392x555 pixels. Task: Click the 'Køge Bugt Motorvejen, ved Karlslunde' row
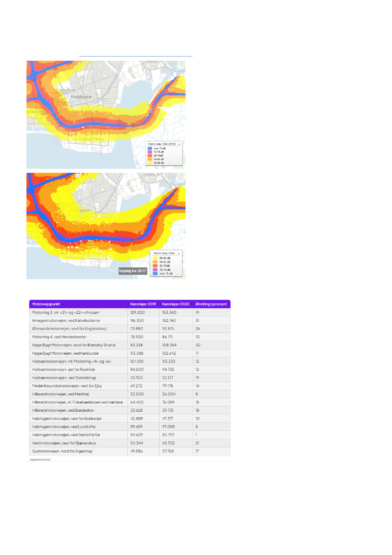pyautogui.click(x=65, y=353)
